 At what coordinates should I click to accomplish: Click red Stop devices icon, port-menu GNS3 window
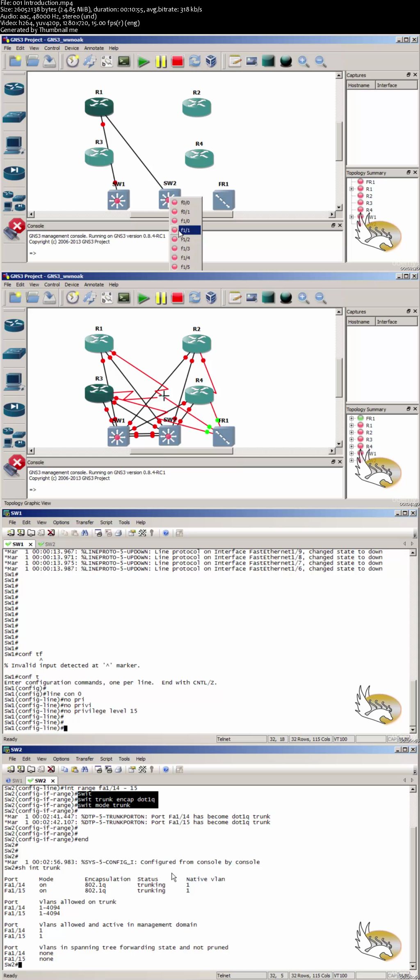[178, 62]
